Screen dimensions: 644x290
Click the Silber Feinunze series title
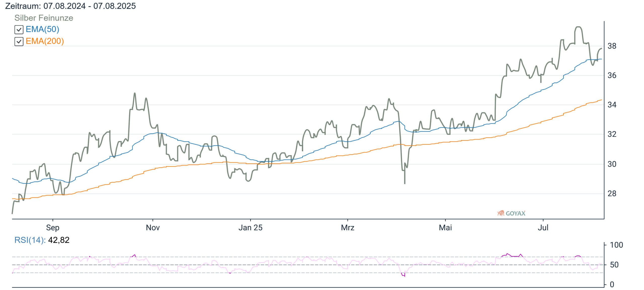point(44,18)
